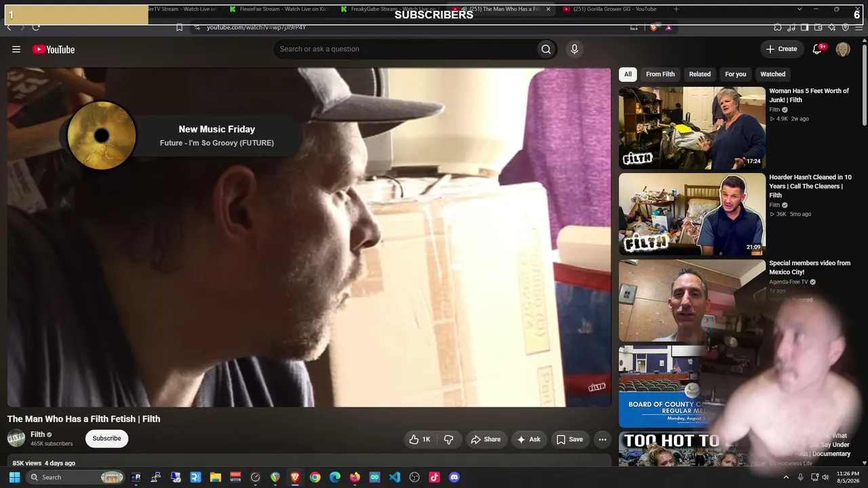Click the main video player
Viewport: 868px width, 488px height.
(309, 237)
